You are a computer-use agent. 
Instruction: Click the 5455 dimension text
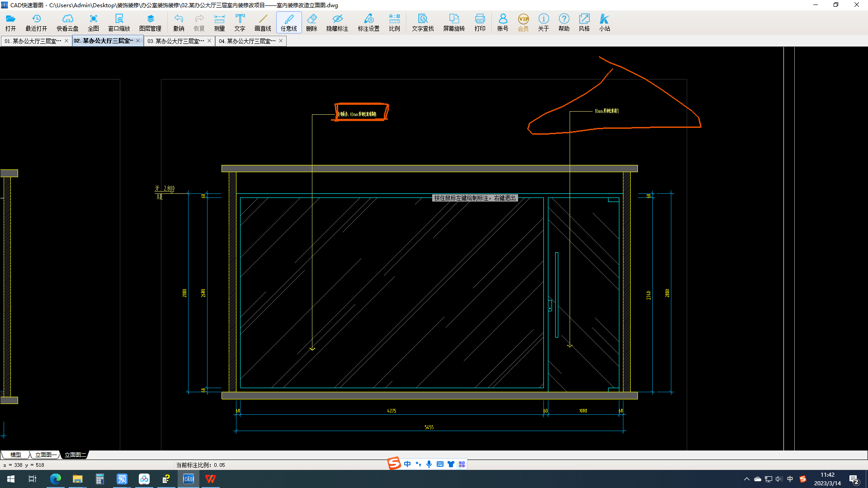click(x=429, y=427)
